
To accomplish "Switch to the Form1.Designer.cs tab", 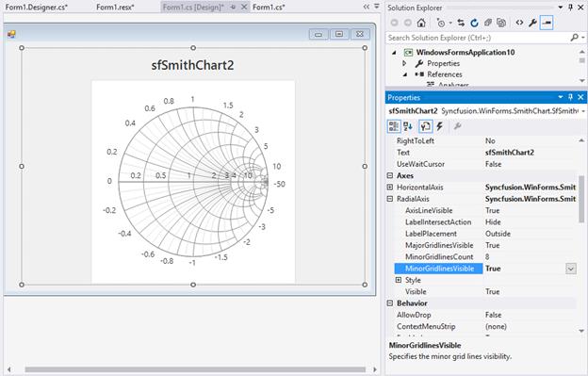I will [37, 8].
